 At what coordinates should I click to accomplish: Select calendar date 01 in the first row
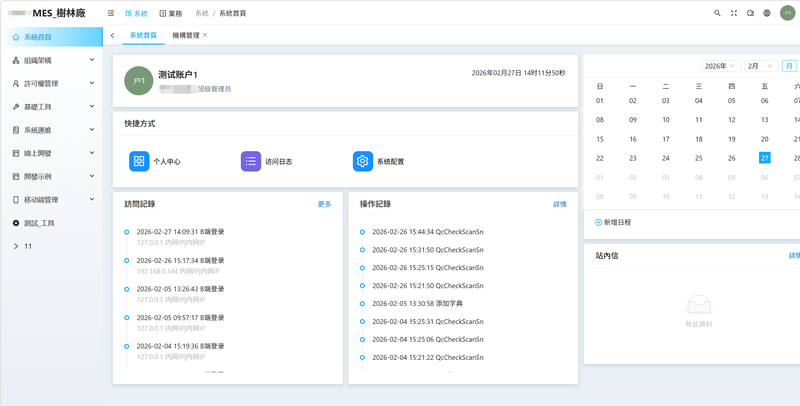(x=599, y=101)
